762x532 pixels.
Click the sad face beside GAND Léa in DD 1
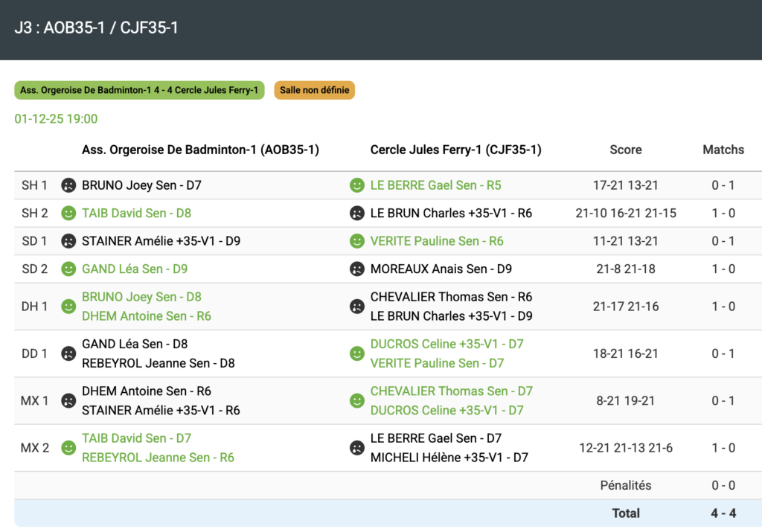point(68,353)
